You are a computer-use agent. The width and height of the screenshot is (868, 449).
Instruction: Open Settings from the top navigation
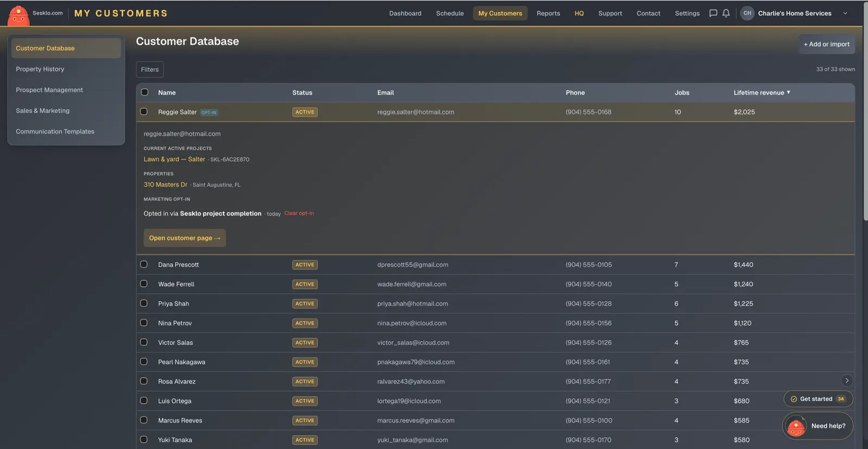[x=687, y=14]
